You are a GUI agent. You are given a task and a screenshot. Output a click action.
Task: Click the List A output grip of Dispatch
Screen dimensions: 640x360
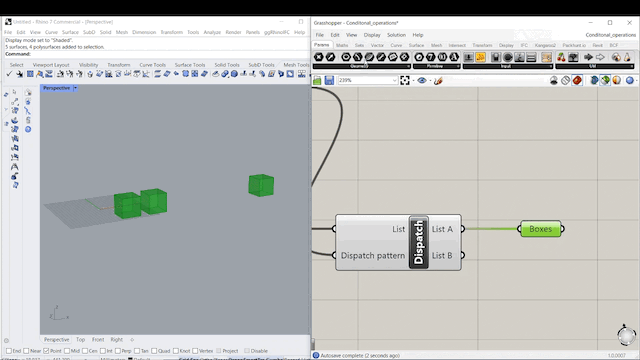pyautogui.click(x=462, y=229)
